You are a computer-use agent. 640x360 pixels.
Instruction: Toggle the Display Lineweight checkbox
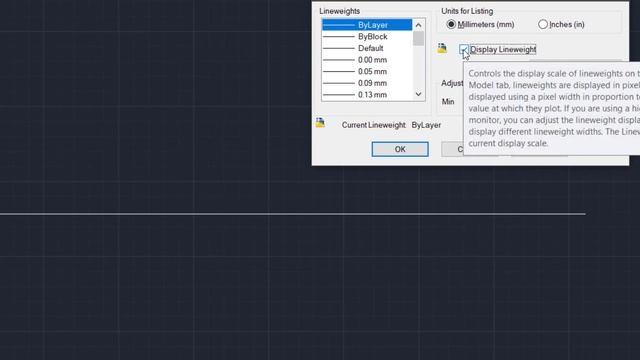click(x=464, y=49)
